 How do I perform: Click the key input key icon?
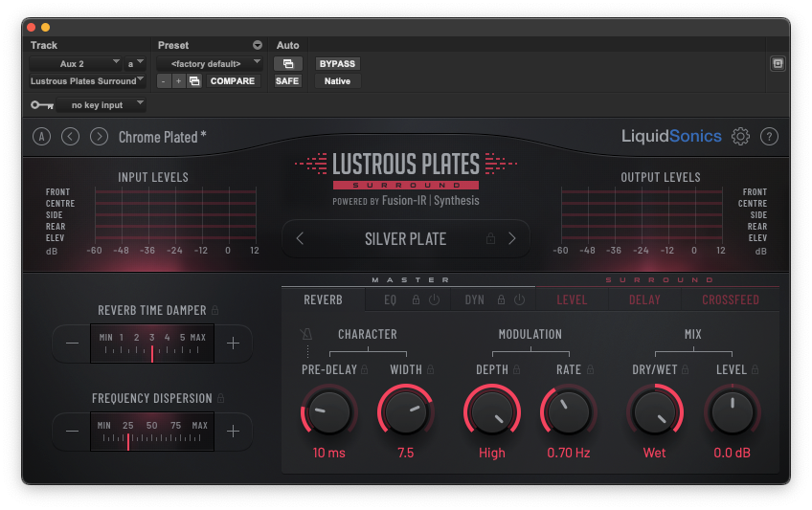[42, 105]
